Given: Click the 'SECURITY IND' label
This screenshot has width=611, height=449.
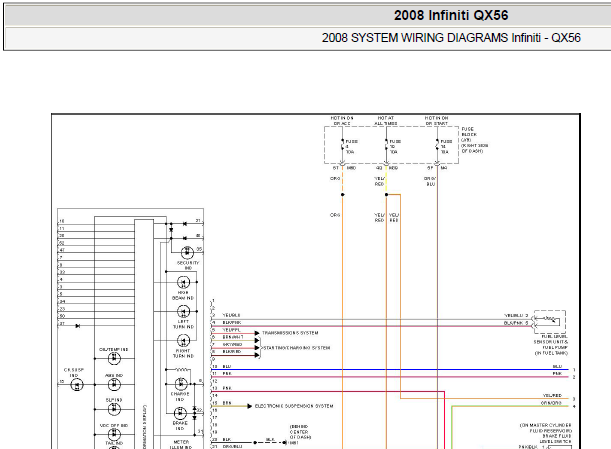Looking at the screenshot, I should pyautogui.click(x=188, y=265).
